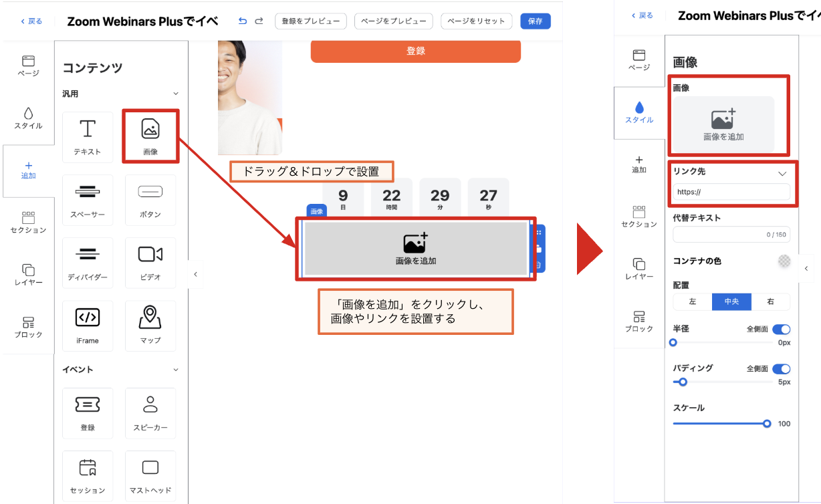821x504 pixels.
Task: Select the ビデオ content block
Action: click(x=150, y=263)
